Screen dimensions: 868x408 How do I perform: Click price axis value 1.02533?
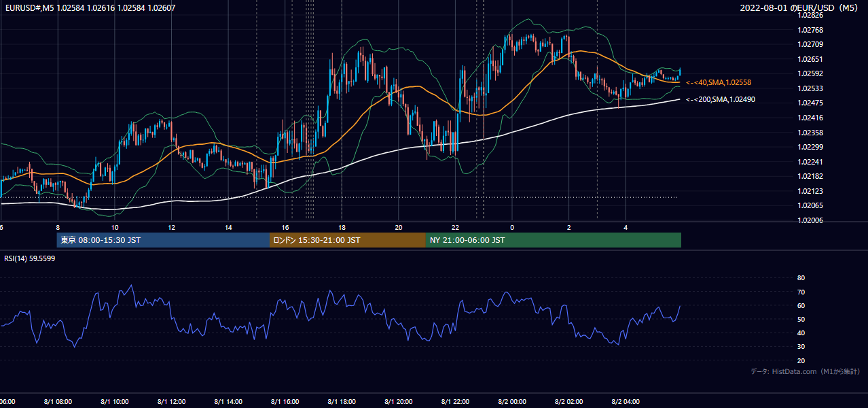pyautogui.click(x=810, y=88)
